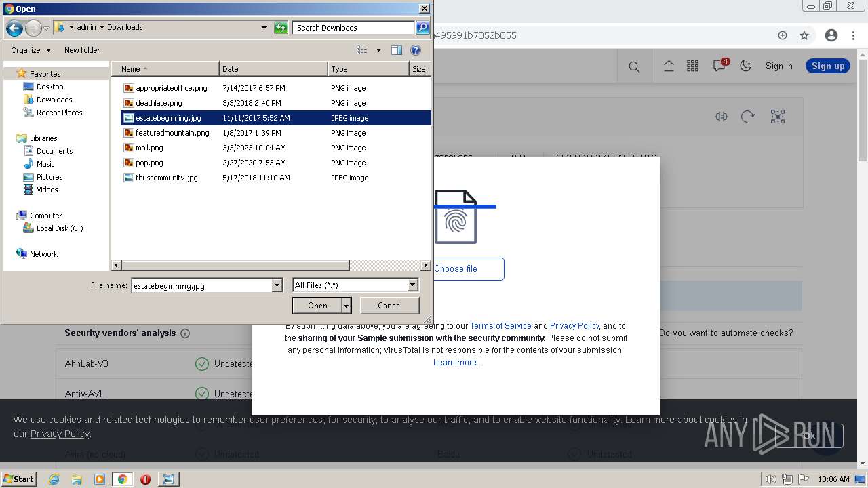Viewport: 868px width, 488px height.
Task: Select the file appropriateoffice.png
Action: (171, 88)
